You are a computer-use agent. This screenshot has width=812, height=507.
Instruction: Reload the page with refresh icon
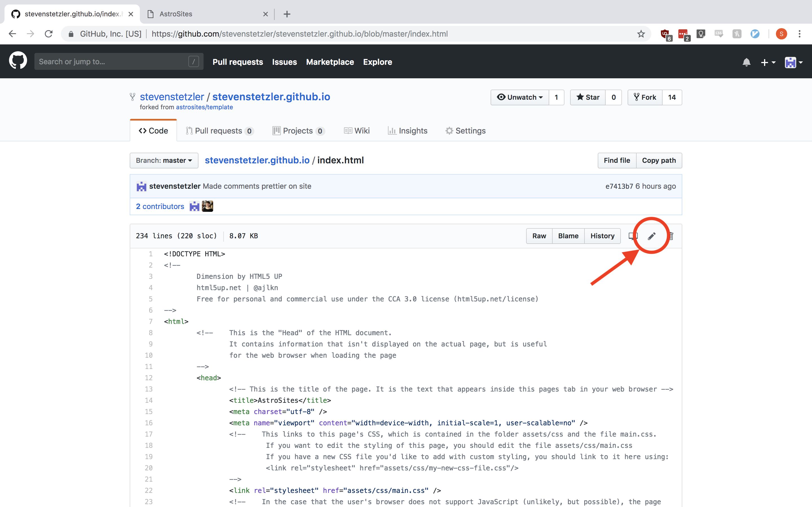click(49, 34)
